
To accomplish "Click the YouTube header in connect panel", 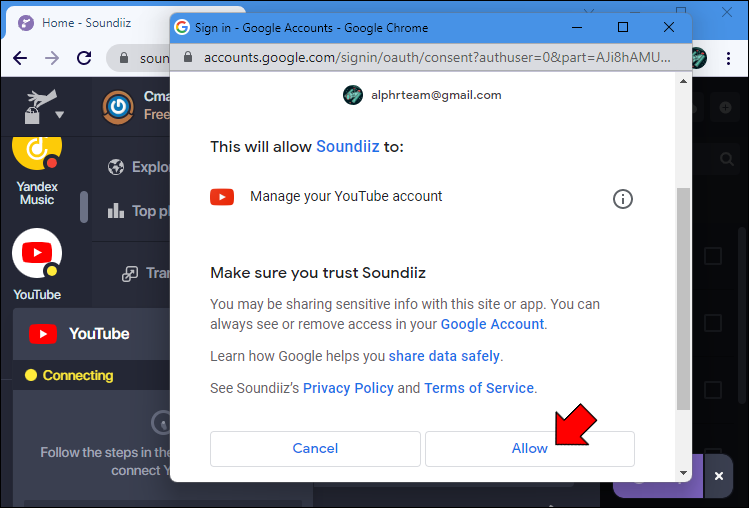I will [92, 334].
